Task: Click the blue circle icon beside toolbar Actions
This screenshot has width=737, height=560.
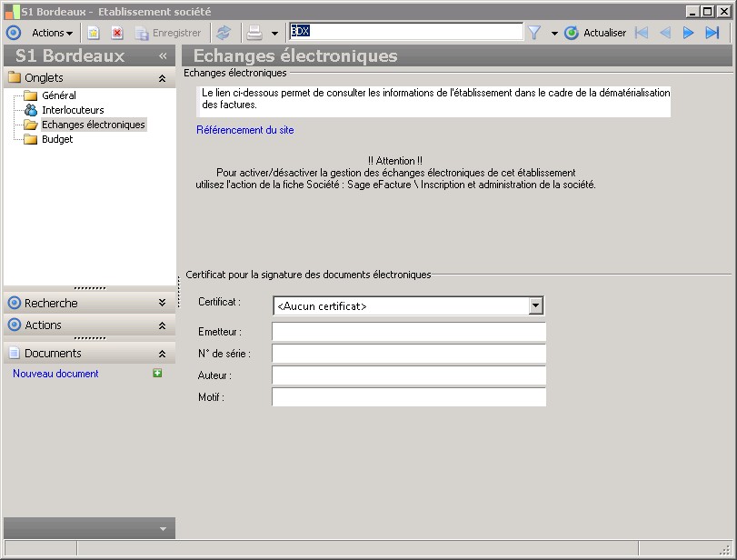Action: (14, 33)
